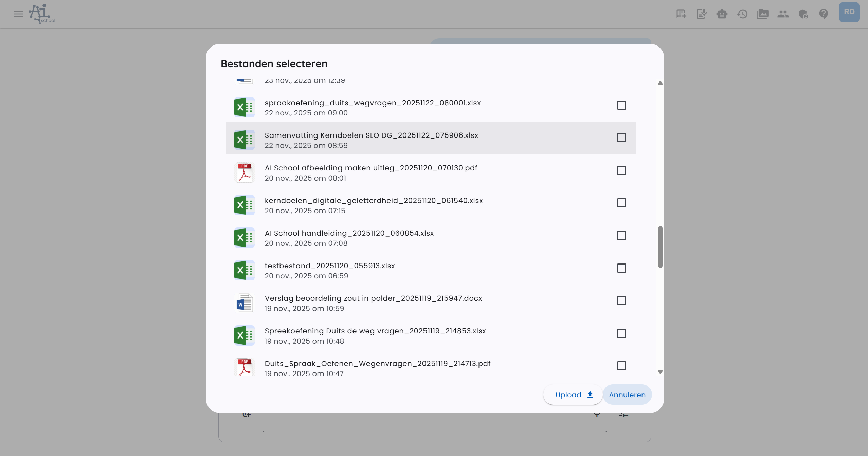This screenshot has width=868, height=456.
Task: Open the image gallery
Action: coord(763,14)
